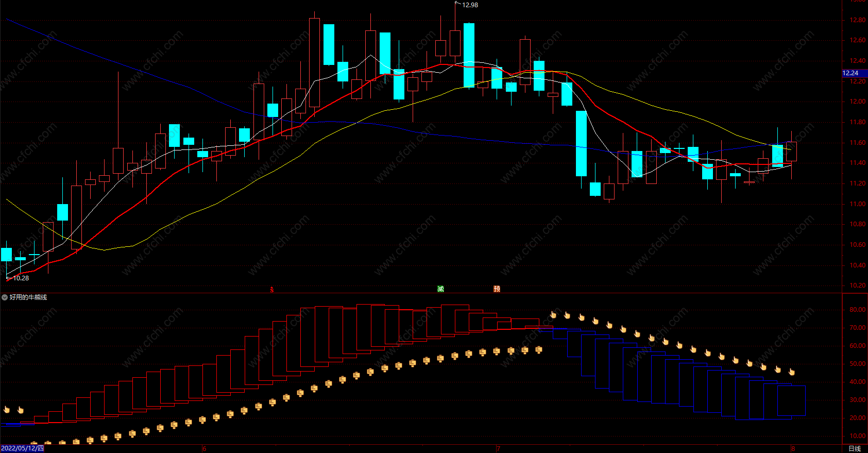Image resolution: width=868 pixels, height=453 pixels.
Task: Click the 12.00 price axis label
Action: pyautogui.click(x=858, y=102)
